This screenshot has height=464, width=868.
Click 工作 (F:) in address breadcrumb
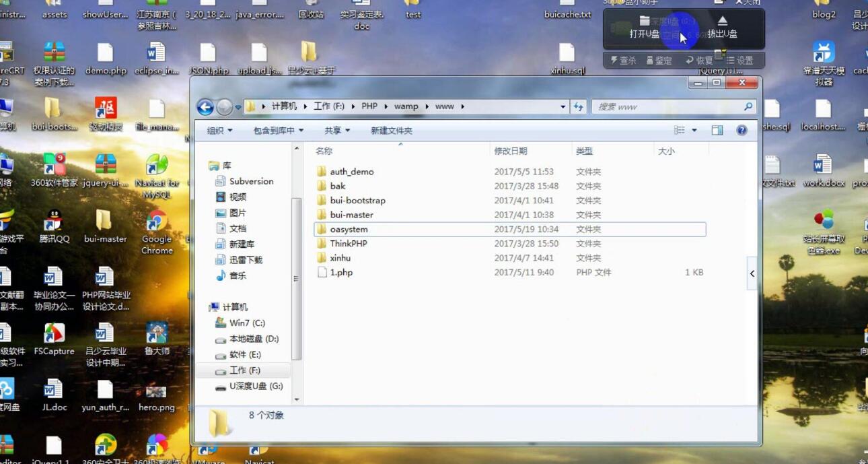328,106
